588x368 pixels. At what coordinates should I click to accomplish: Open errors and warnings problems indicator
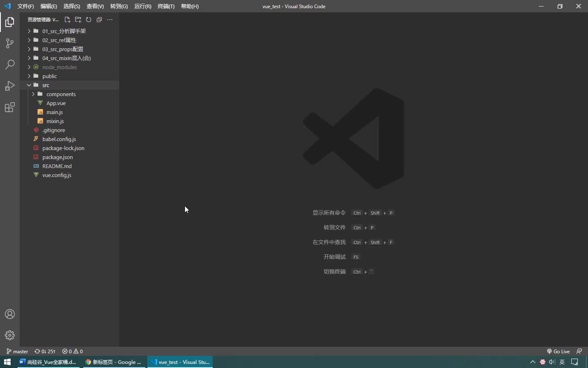72,351
